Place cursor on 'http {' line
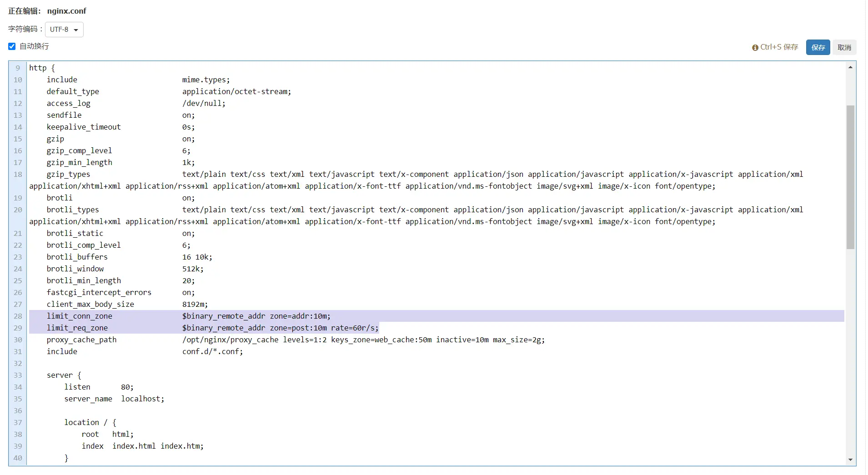Viewport: 868px width, 475px height. pos(42,68)
